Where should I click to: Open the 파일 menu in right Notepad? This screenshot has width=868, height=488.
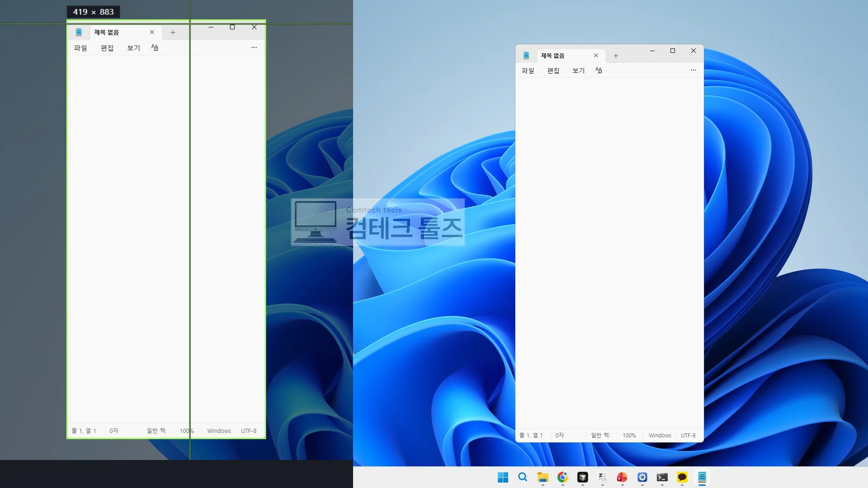(528, 70)
